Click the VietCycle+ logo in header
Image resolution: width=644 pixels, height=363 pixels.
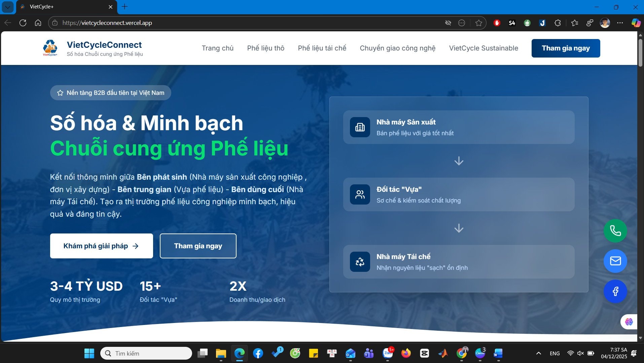(50, 48)
